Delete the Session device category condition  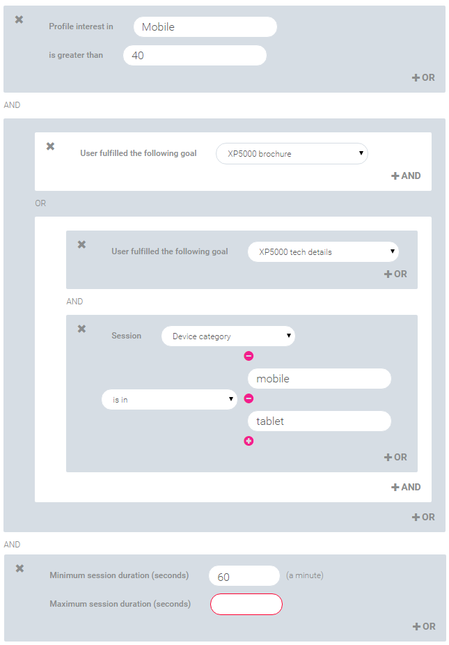81,329
